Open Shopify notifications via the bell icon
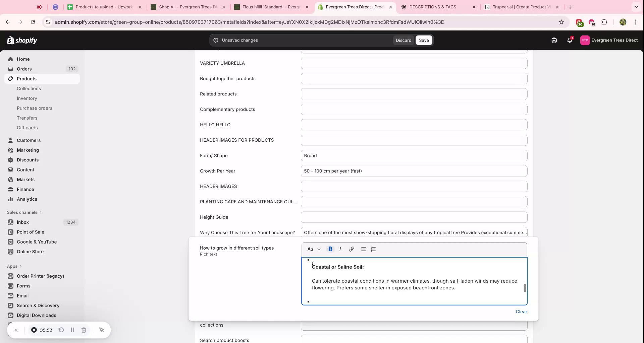The width and height of the screenshot is (644, 343). point(569,40)
